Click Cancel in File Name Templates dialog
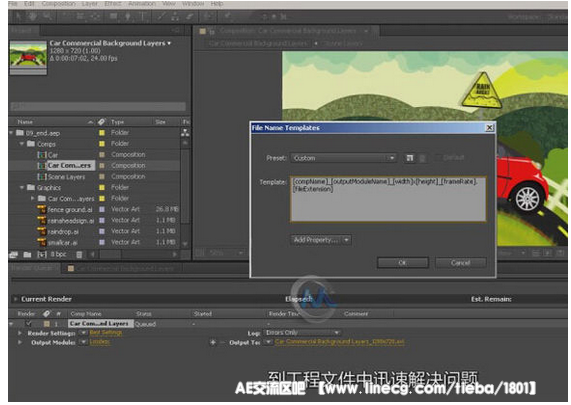The image size is (571, 405). (x=461, y=263)
